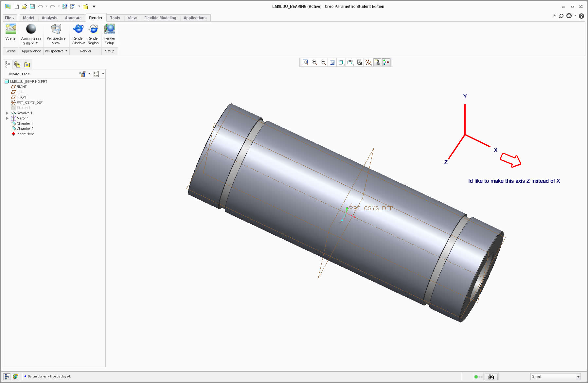Toggle spin center display
The width and height of the screenshot is (588, 383).
coord(386,62)
